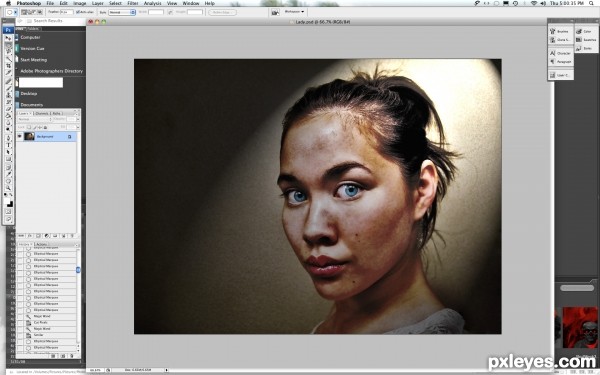Select the Type tool
The image size is (600, 375).
[8, 145]
